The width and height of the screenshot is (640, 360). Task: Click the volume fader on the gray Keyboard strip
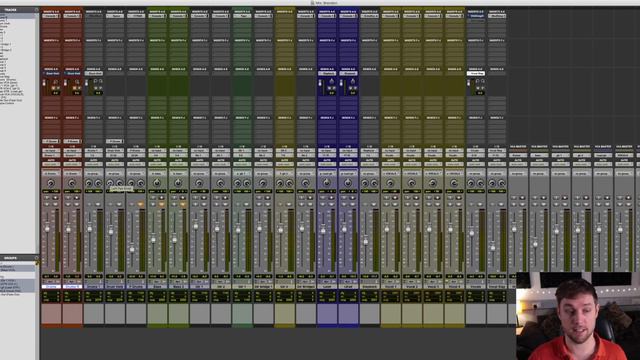pyautogui.click(x=365, y=242)
